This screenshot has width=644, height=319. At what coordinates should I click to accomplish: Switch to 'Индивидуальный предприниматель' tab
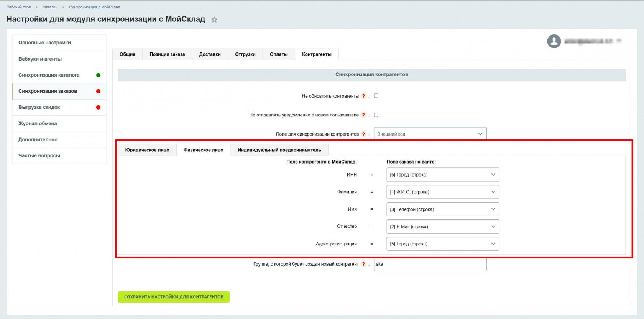point(279,150)
